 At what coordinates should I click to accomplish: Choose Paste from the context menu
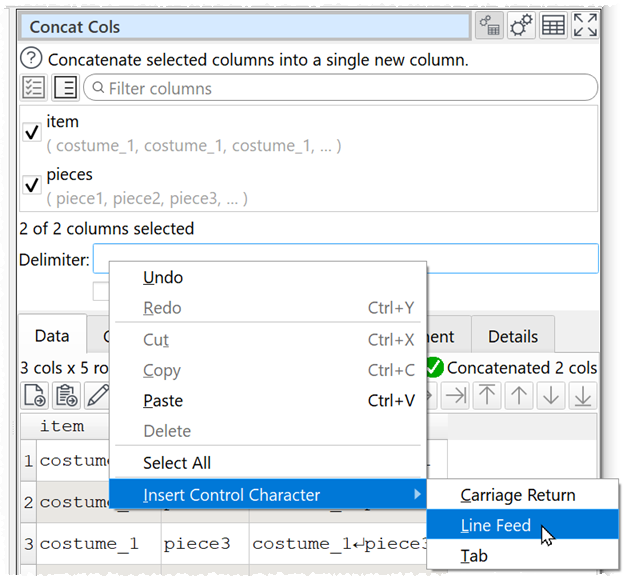point(163,401)
